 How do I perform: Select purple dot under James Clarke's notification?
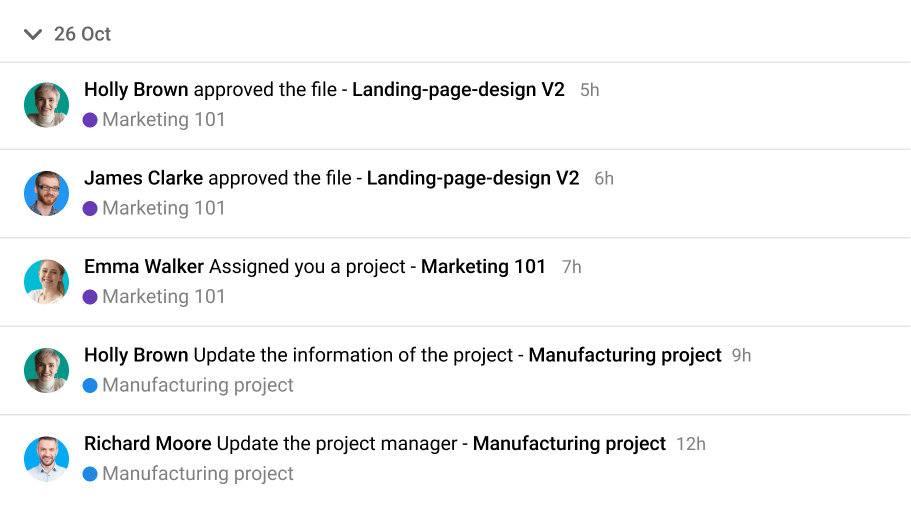point(90,209)
